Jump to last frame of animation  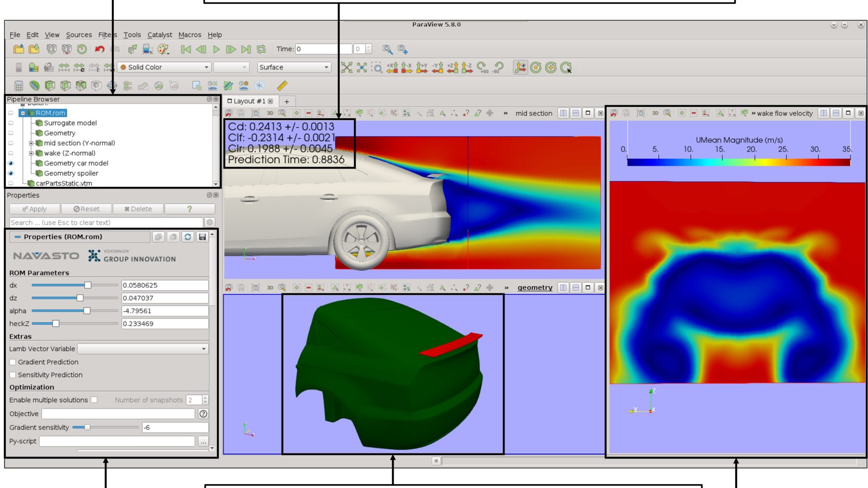tap(246, 49)
